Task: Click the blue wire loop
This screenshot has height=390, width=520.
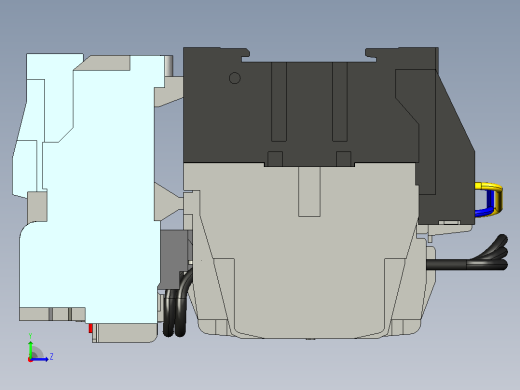Action: (x=486, y=202)
